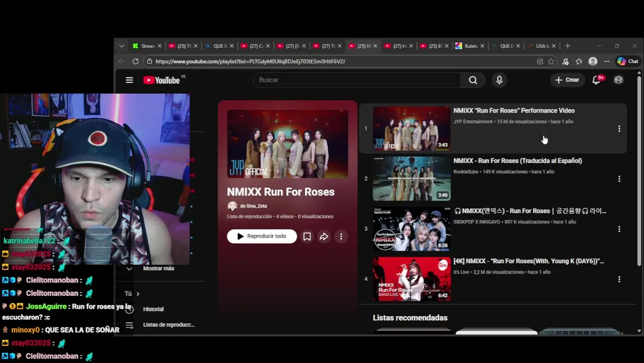Open the YouTube hamburger guide menu
This screenshot has width=644, height=363.
[x=130, y=80]
